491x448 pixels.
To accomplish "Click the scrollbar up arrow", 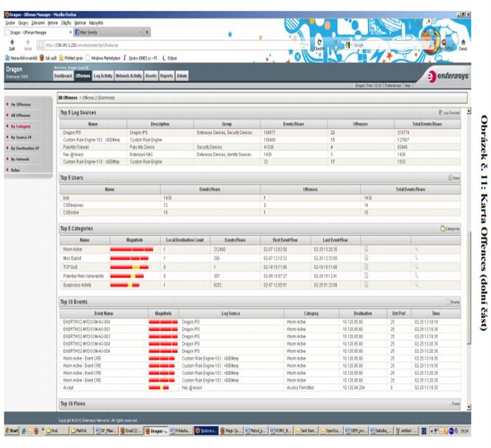I will [x=469, y=111].
